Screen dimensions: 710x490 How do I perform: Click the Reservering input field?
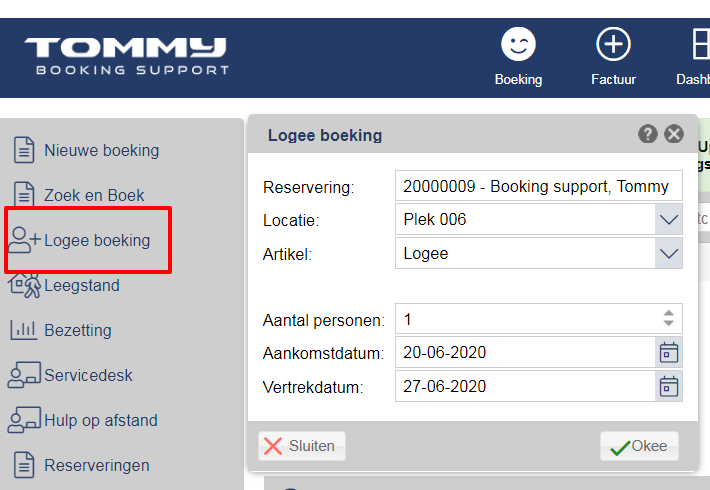click(538, 186)
